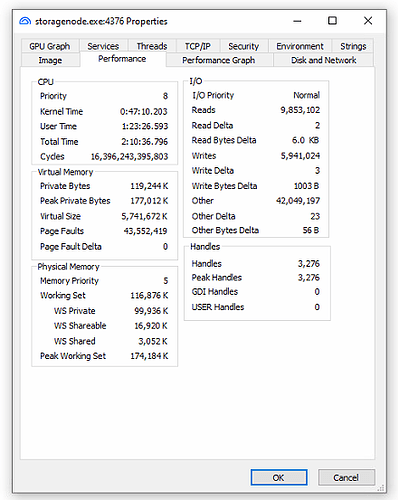Click Other value 42,049,197
This screenshot has height=500, width=398.
point(298,201)
